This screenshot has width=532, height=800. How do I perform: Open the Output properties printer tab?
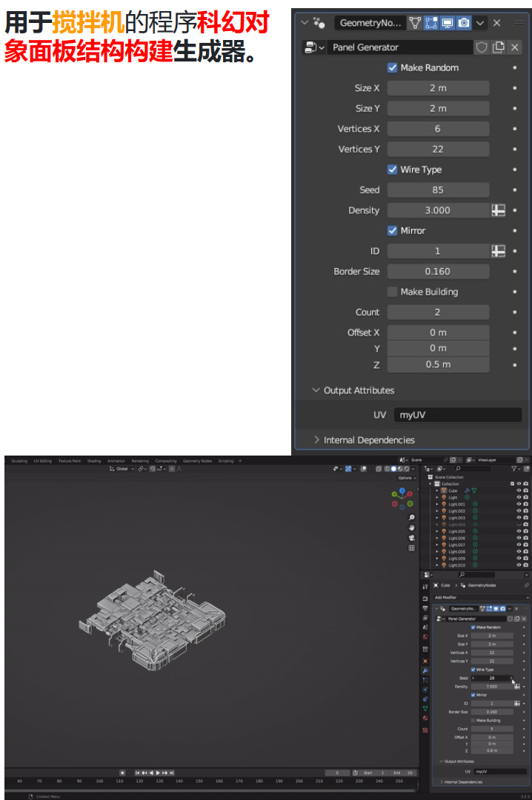(425, 608)
